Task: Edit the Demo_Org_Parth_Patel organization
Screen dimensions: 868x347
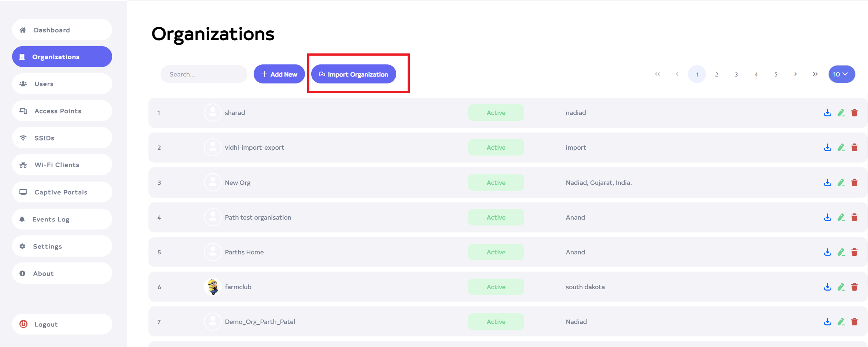Action: (841, 322)
